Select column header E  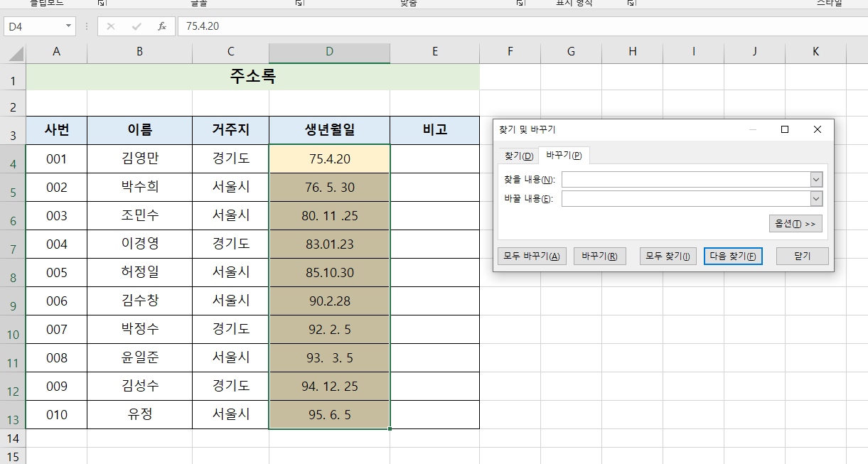(x=434, y=51)
